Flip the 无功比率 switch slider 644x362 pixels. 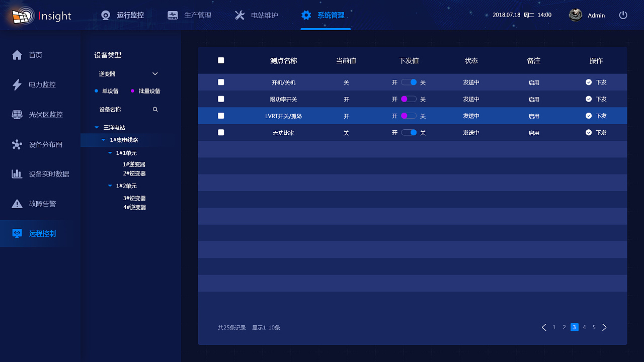point(409,133)
